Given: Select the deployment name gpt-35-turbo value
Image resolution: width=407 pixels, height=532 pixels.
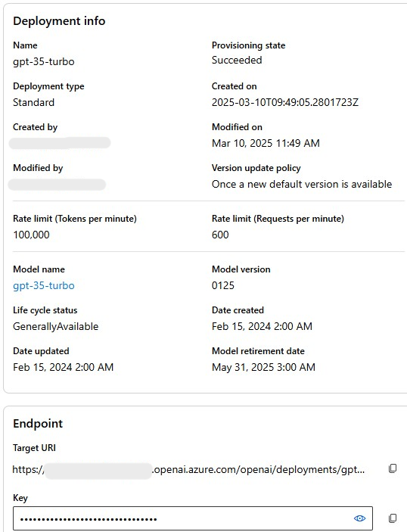Looking at the screenshot, I should pyautogui.click(x=43, y=62).
